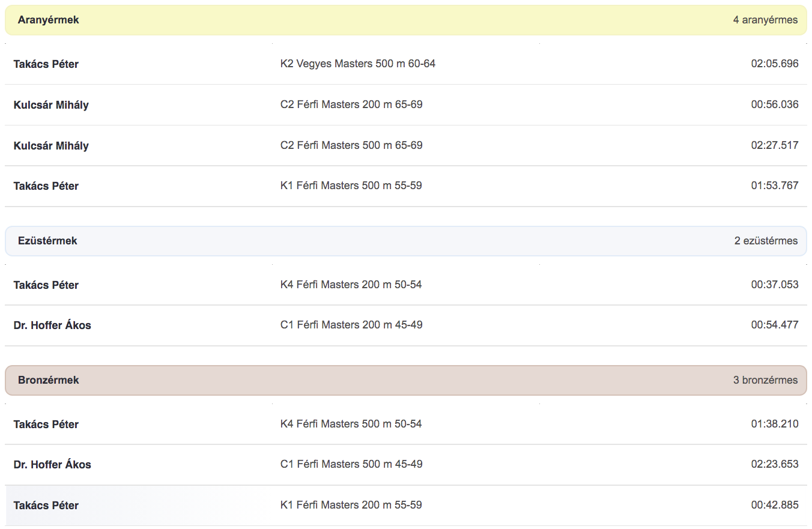Screen dimensions: 812x529
Task: Click the 2 ezüstérmes count label
Action: pyautogui.click(x=766, y=241)
